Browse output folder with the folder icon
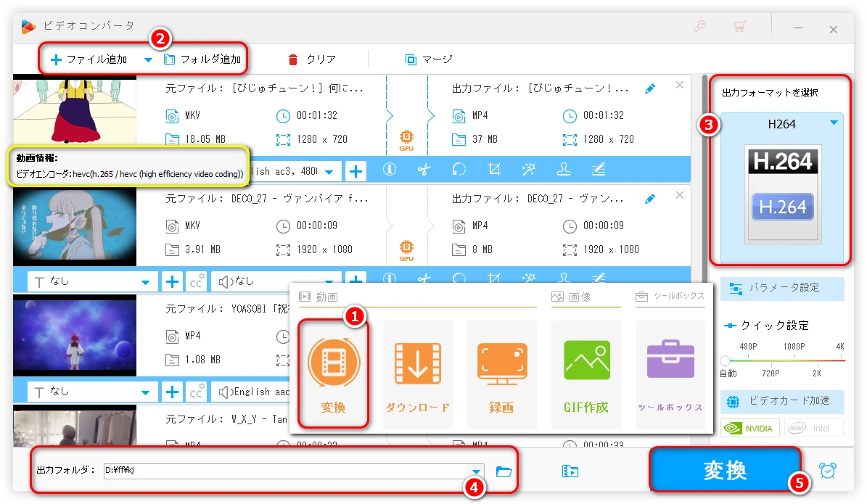This screenshot has height=504, width=867. [x=504, y=471]
